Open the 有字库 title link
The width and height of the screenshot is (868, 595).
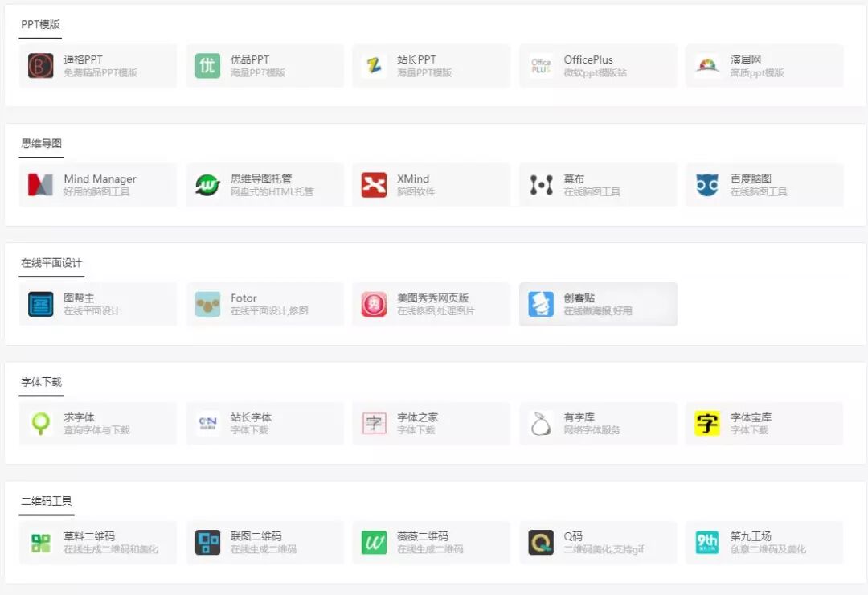[x=579, y=417]
